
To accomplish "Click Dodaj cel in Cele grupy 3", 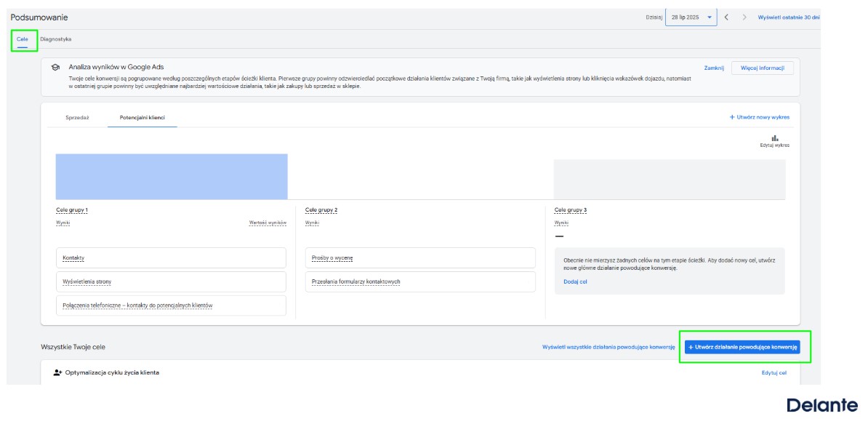I will click(575, 281).
